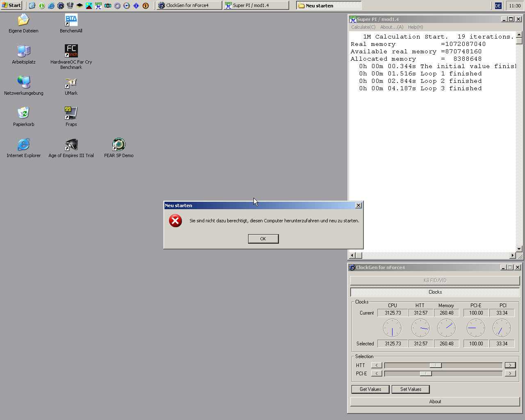
Task: Click Current Memory value 260.48
Action: (x=446, y=313)
